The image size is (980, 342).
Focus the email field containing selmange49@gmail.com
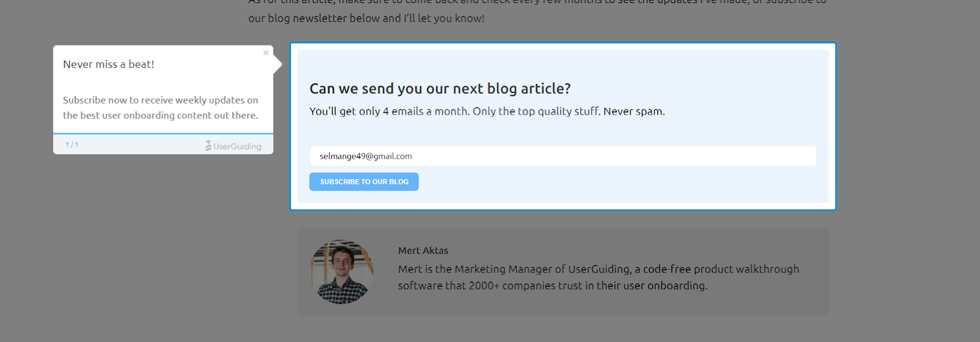coord(562,156)
